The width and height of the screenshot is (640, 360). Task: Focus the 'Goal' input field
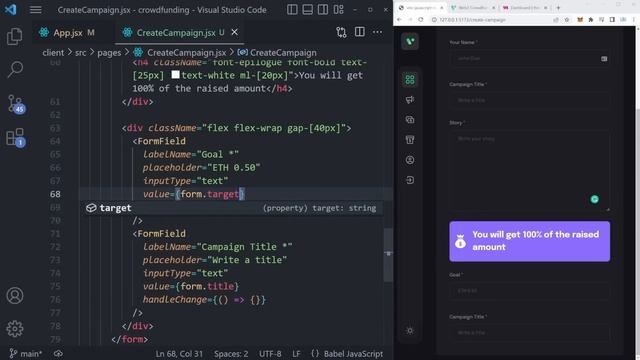click(529, 291)
